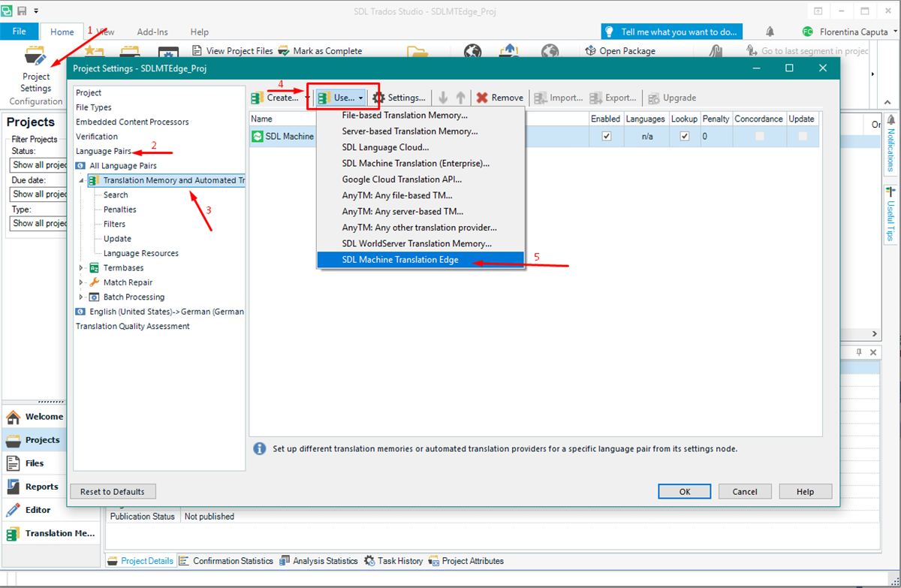Select SDL Machine Translation Edge entry

[420, 260]
